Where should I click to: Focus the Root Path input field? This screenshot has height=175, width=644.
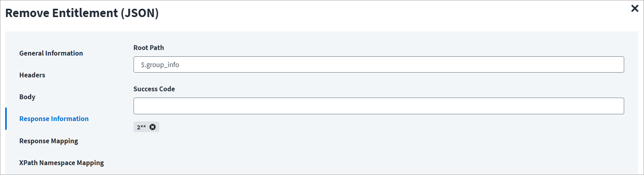[x=378, y=64]
